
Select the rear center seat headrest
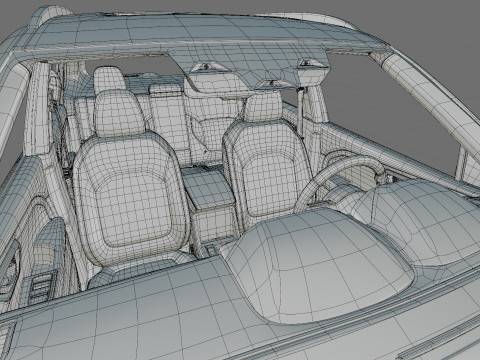click(165, 89)
